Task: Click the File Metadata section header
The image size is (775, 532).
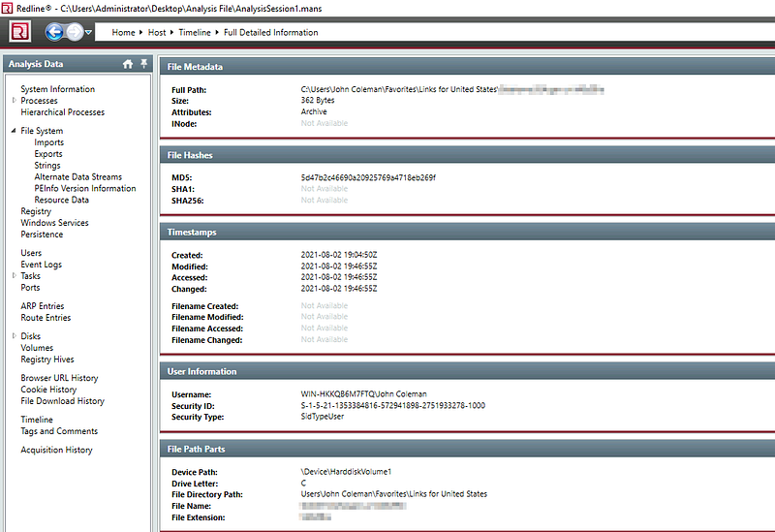Action: pyautogui.click(x=467, y=66)
